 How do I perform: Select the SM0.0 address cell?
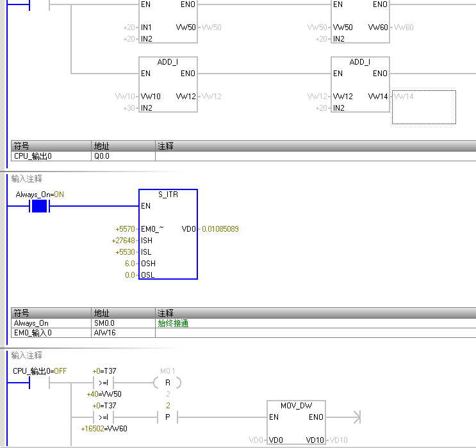click(123, 323)
